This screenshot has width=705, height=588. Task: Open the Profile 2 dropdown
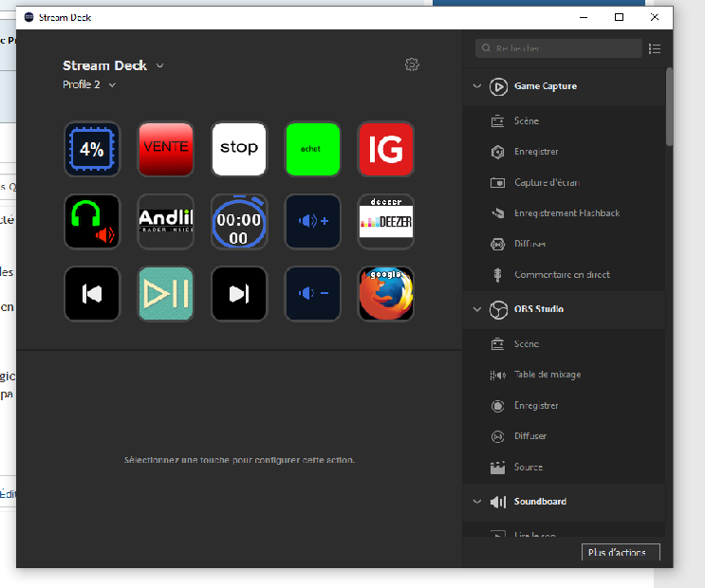coord(89,84)
